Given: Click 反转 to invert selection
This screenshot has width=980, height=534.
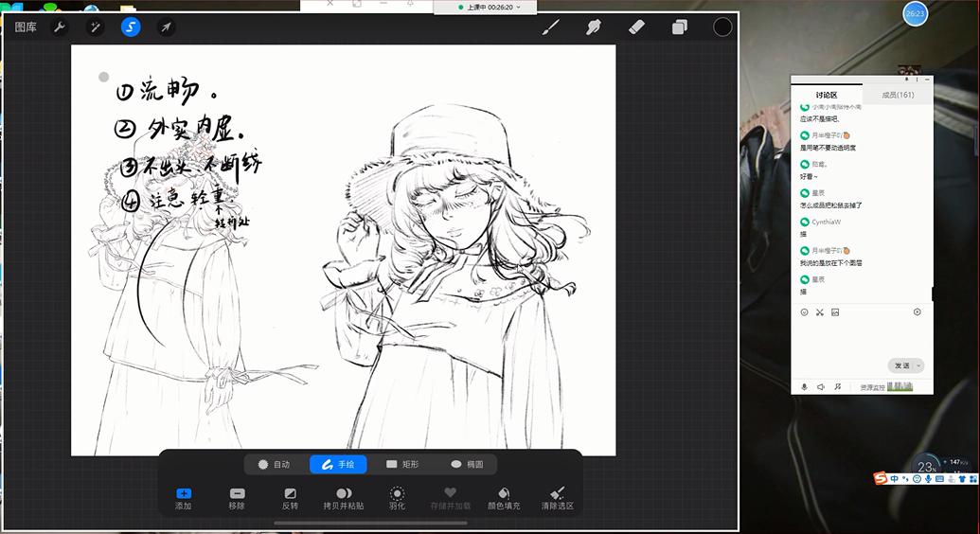Looking at the screenshot, I should [x=290, y=498].
